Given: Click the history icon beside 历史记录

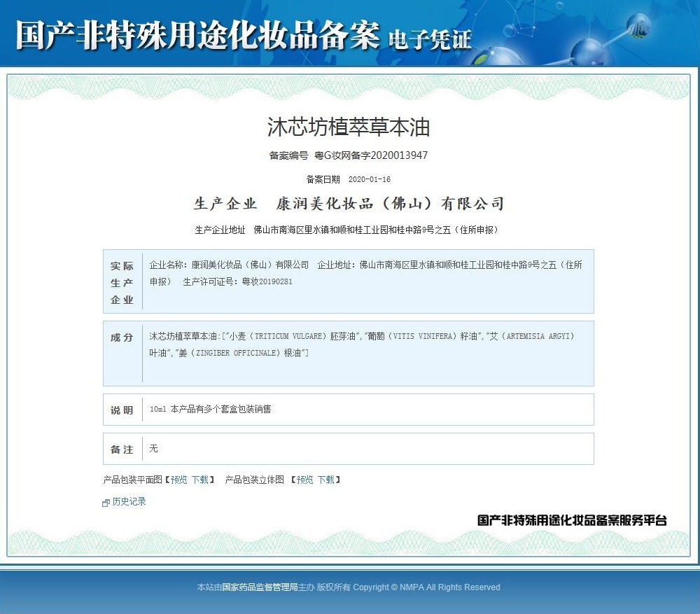Looking at the screenshot, I should pos(106,503).
